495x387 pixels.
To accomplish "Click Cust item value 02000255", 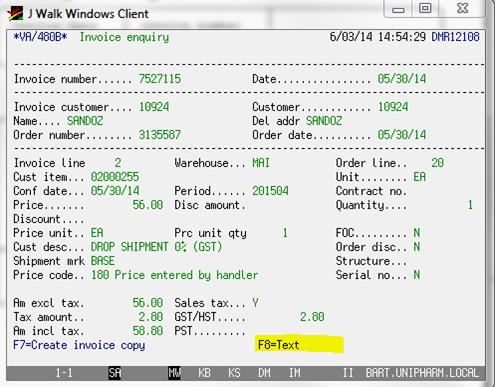I will pos(115,177).
